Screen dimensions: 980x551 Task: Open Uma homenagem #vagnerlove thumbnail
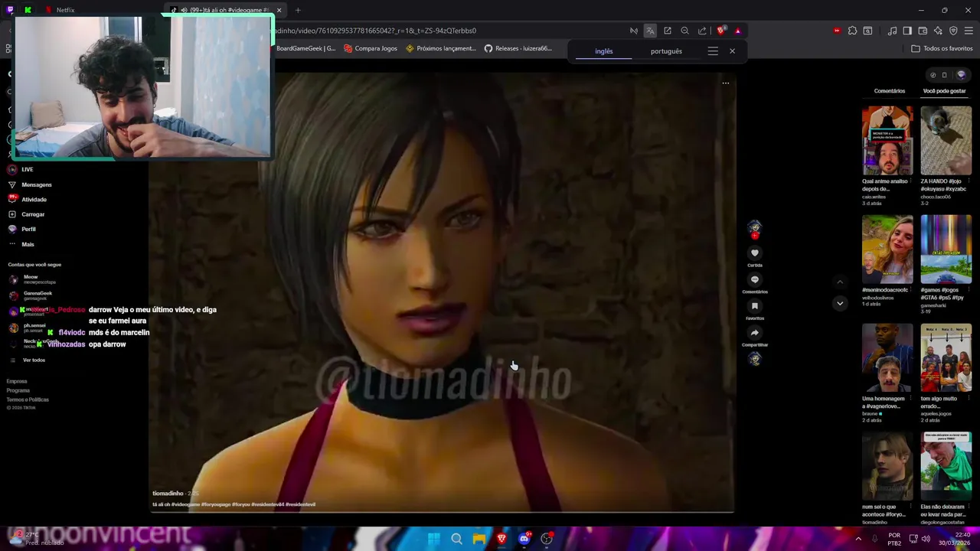tap(887, 358)
